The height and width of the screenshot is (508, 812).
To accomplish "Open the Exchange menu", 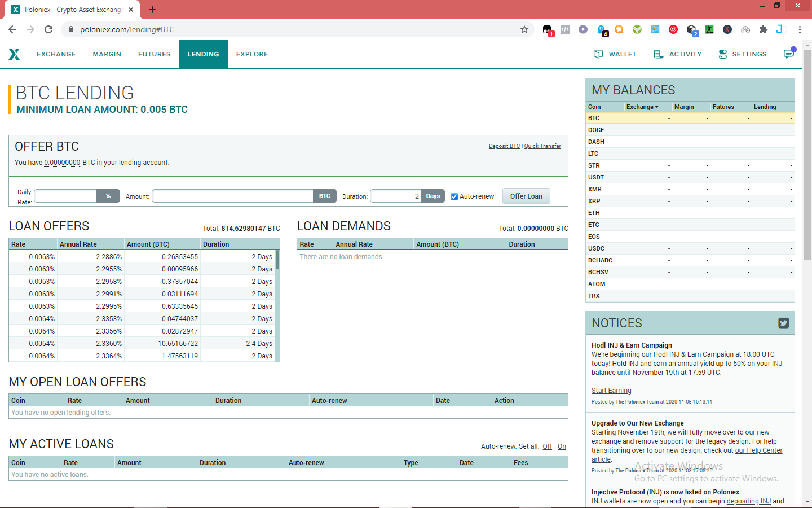I will pyautogui.click(x=56, y=54).
